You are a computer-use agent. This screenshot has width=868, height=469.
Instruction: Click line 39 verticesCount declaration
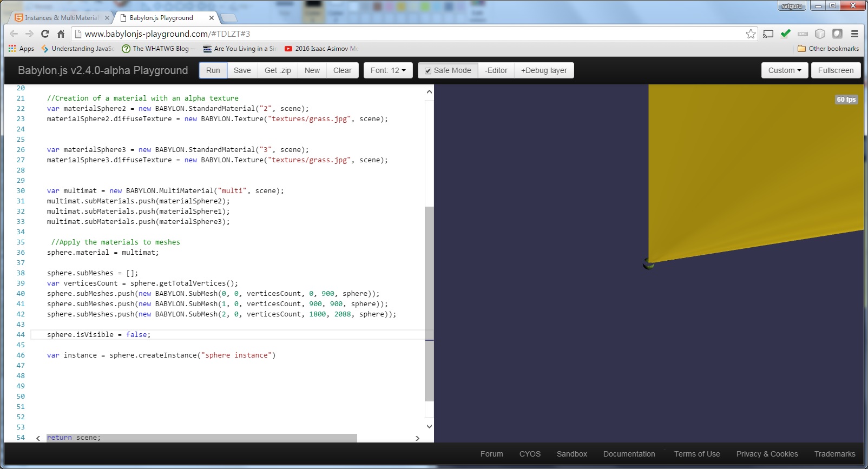point(142,283)
